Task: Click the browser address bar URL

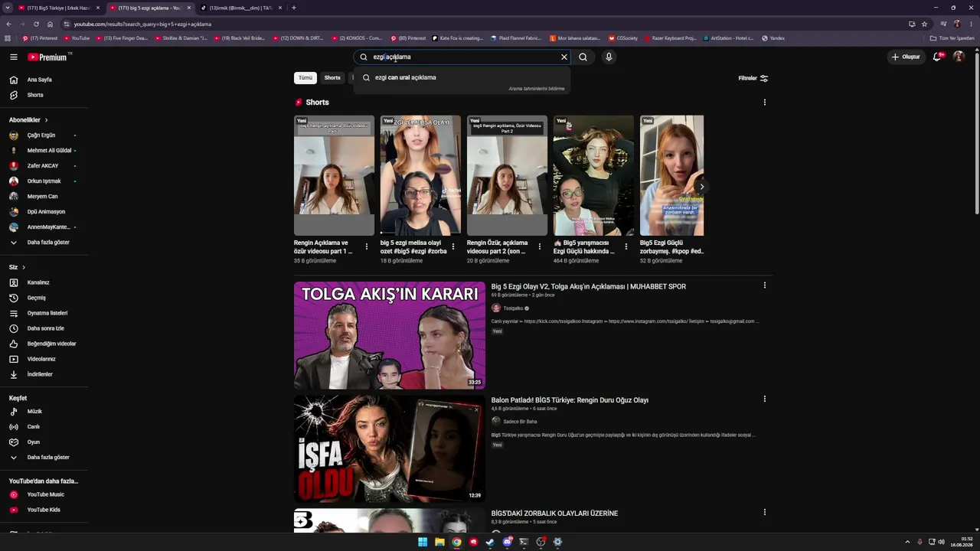Action: (x=142, y=24)
